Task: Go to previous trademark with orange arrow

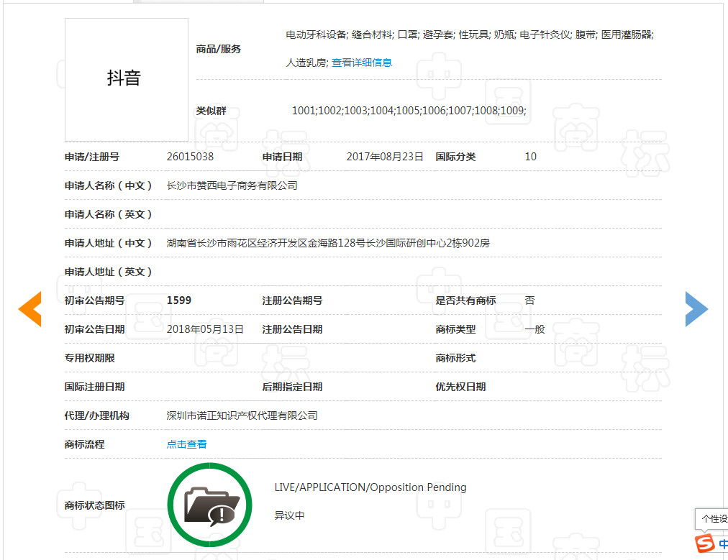Action: 29,309
